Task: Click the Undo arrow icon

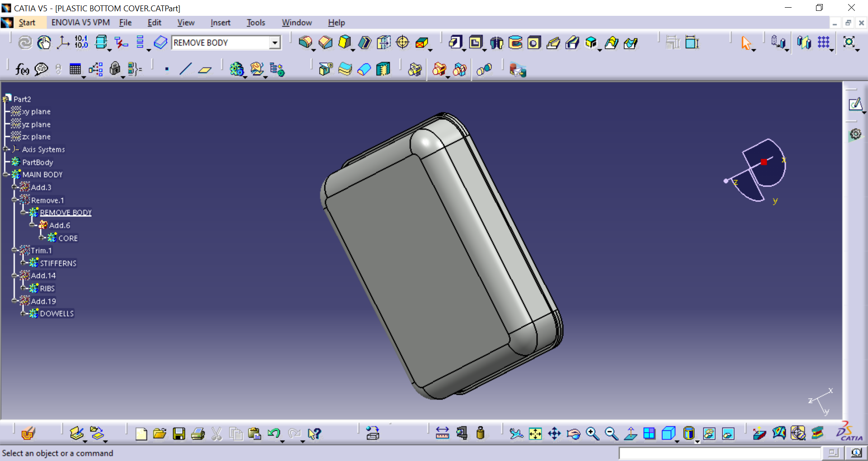Action: tap(273, 433)
